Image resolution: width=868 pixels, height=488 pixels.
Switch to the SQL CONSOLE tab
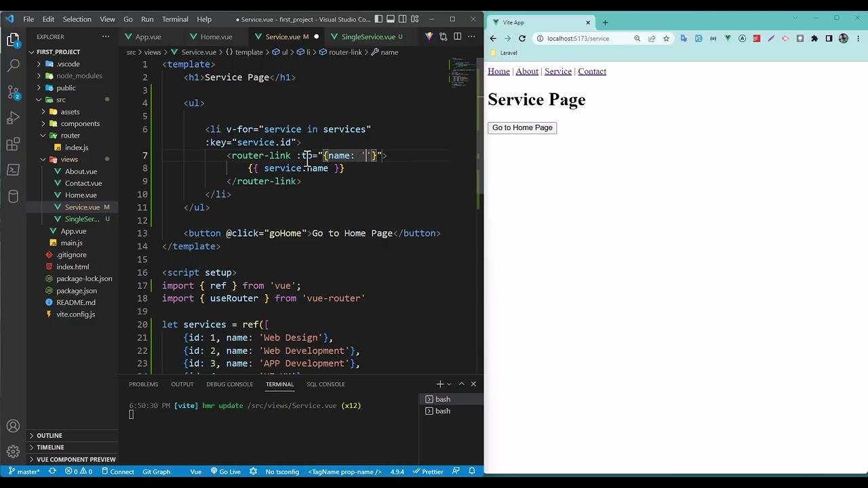point(325,384)
